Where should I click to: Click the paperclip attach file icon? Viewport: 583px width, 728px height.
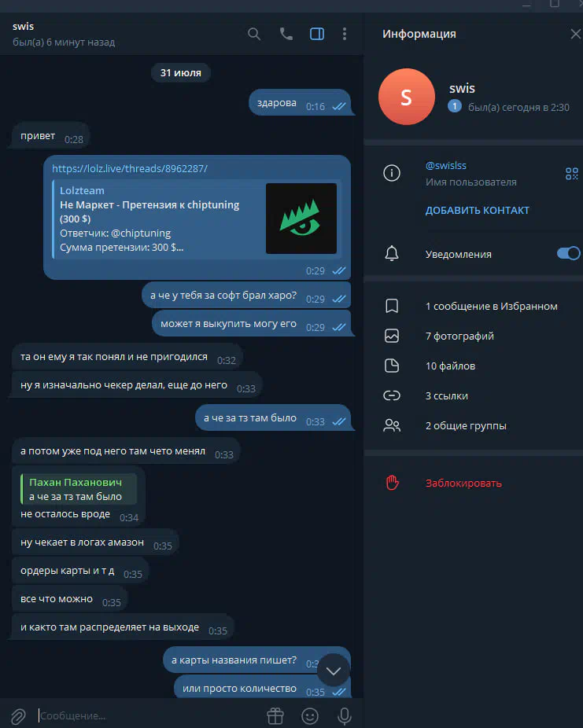click(x=18, y=716)
